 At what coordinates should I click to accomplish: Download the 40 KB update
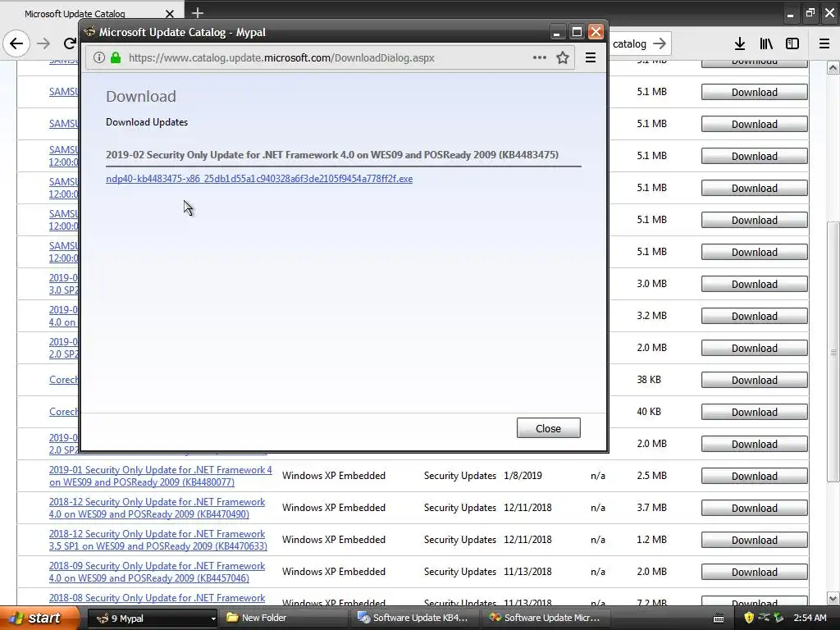click(755, 412)
